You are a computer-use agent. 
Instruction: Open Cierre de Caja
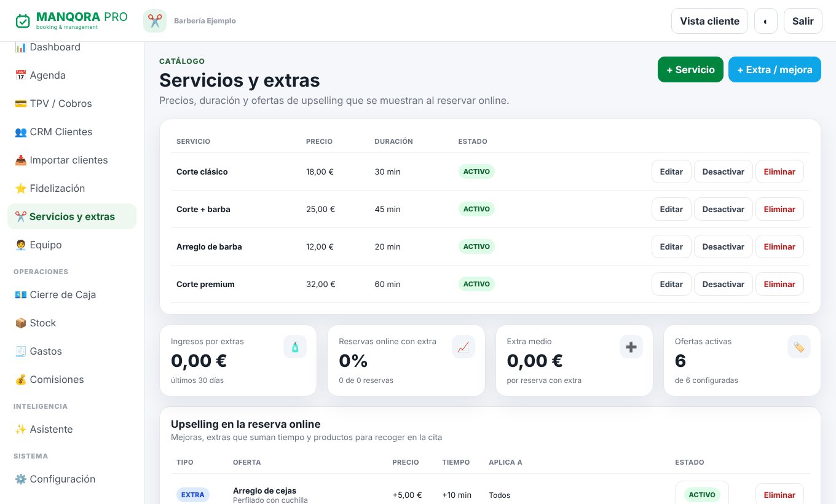click(72, 294)
